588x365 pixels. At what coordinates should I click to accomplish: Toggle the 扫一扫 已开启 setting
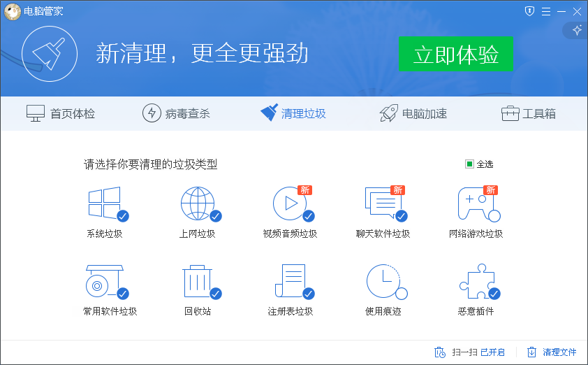[469, 352]
